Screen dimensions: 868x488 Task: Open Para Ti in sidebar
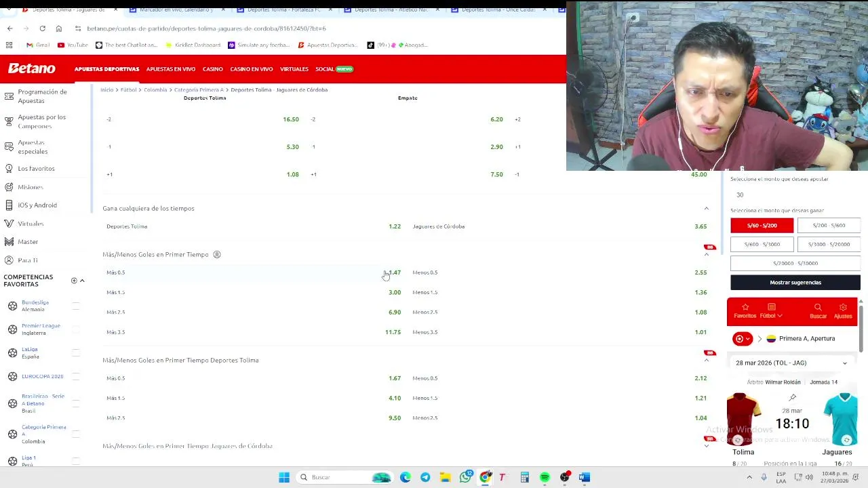[x=21, y=260]
